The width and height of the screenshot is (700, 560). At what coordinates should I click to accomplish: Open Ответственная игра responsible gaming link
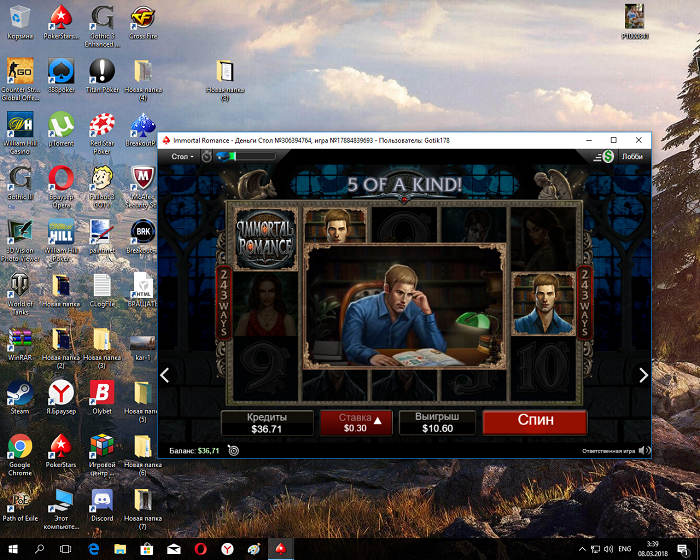click(608, 451)
